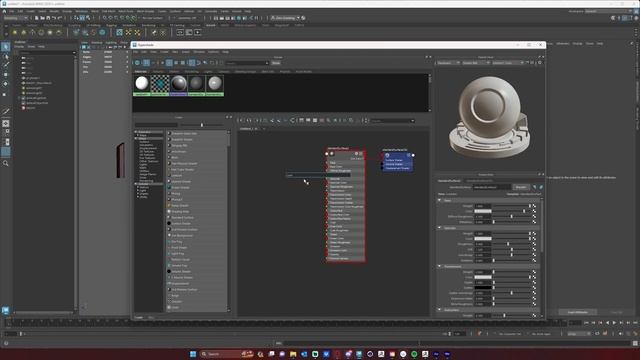Create a Lambert shader from Create list
Image resolution: width=640 pixels, height=360 pixels.
[177, 176]
